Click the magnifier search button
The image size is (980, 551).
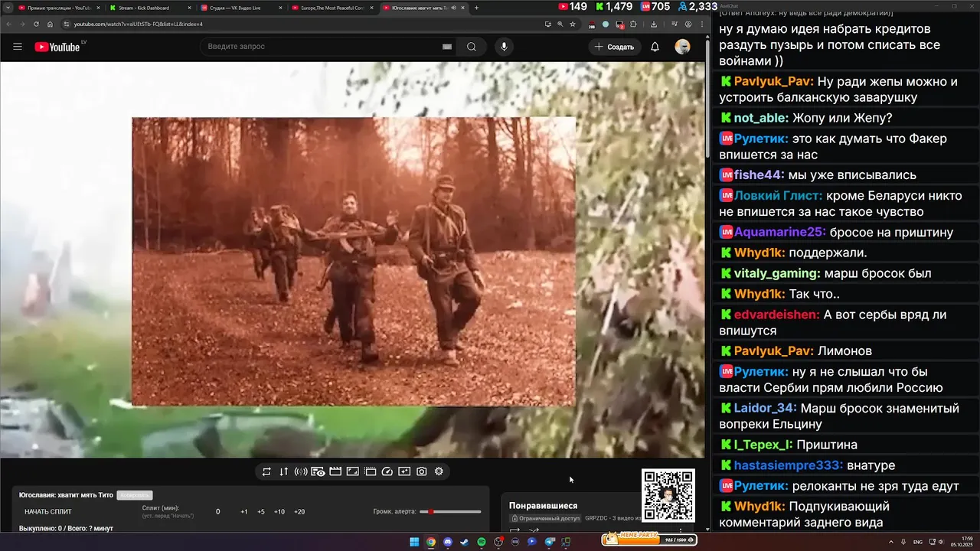click(x=472, y=47)
